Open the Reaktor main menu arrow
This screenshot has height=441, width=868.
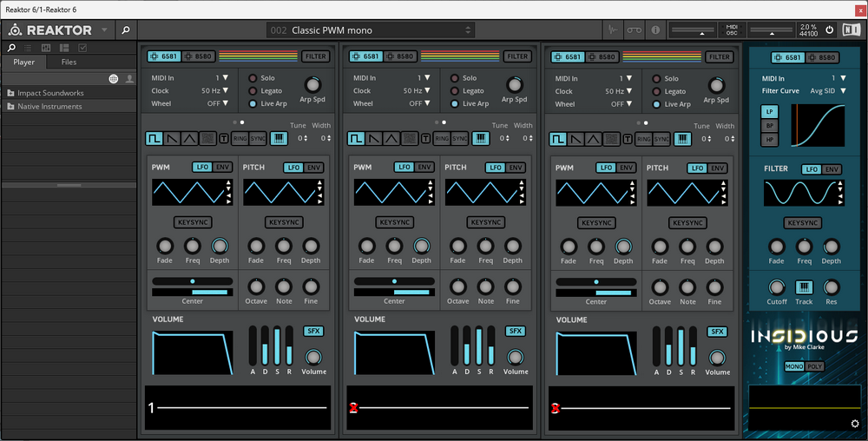point(104,30)
